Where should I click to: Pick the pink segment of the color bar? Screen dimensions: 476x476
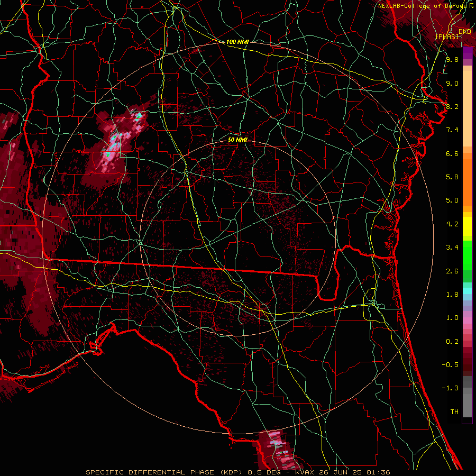coord(467,321)
